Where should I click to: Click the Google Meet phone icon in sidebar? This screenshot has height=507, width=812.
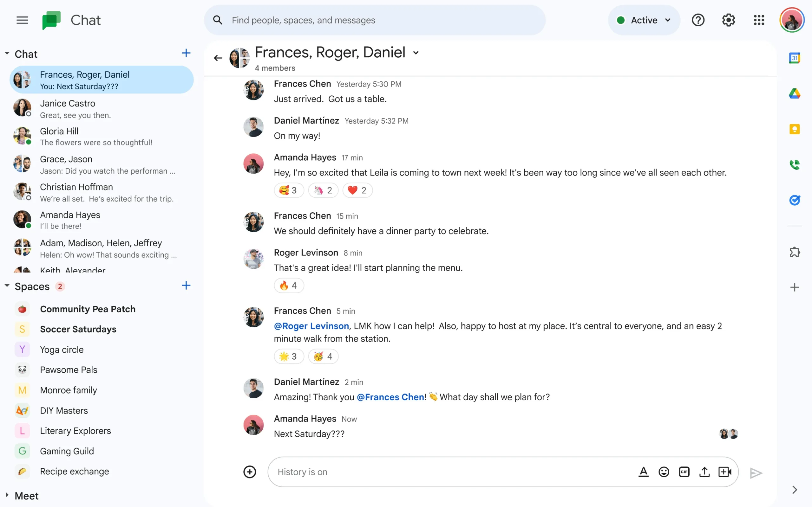794,164
